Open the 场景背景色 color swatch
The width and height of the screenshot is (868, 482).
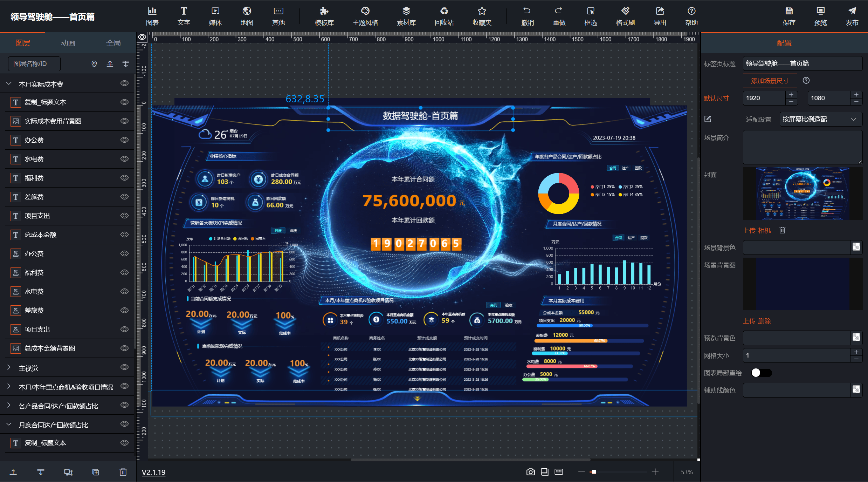pyautogui.click(x=856, y=247)
